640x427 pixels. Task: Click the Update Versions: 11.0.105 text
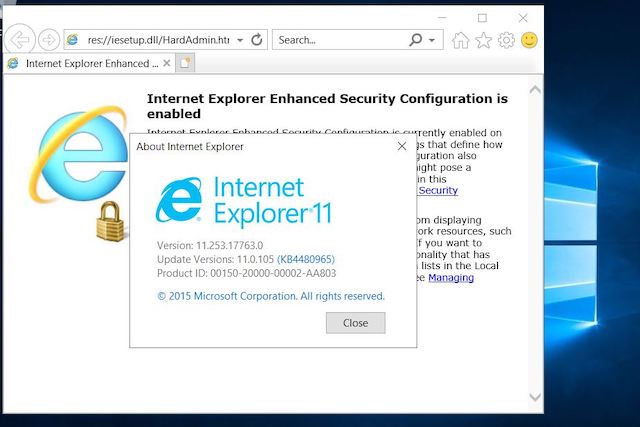[x=215, y=259]
